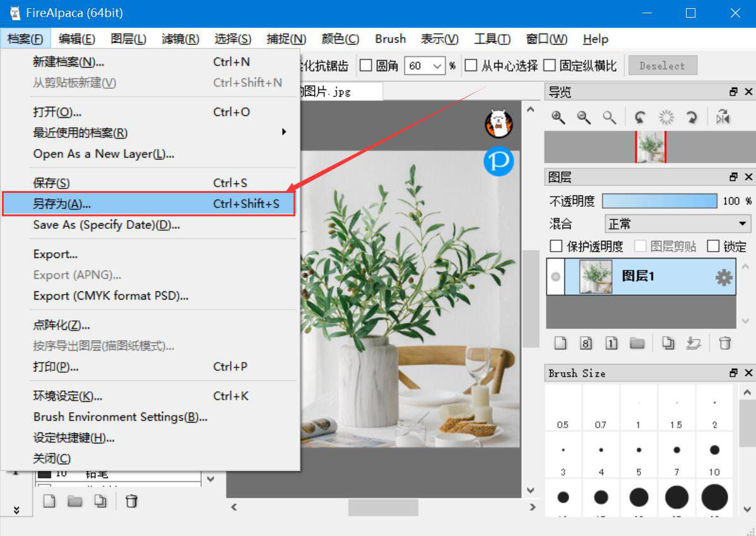Screen dimensions: 756x536
Task: Click the zoom out magnifier in Navigator panel
Action: [584, 117]
